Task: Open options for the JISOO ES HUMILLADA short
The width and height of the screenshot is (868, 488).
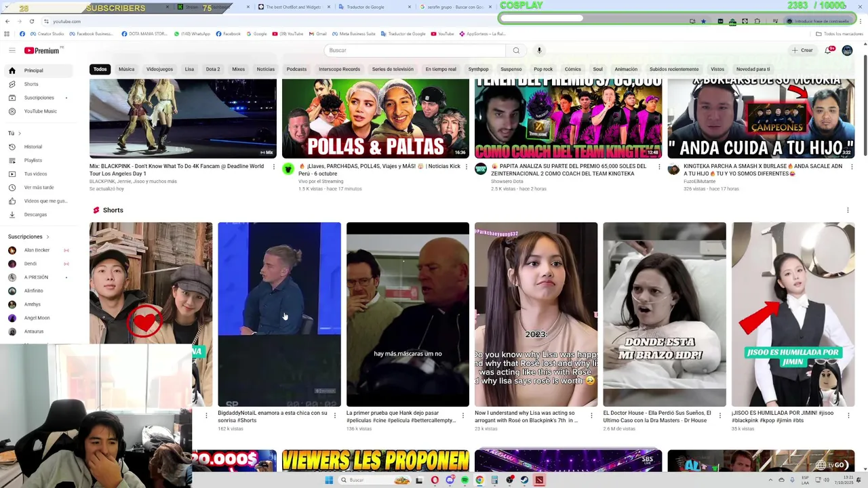Action: [849, 415]
